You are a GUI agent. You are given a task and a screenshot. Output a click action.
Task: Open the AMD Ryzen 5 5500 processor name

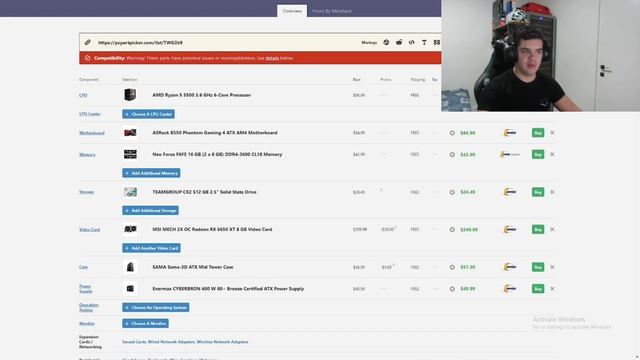202,95
